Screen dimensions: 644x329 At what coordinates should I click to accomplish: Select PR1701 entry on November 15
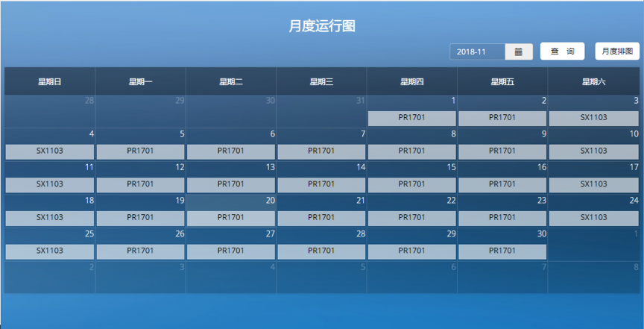tap(412, 185)
